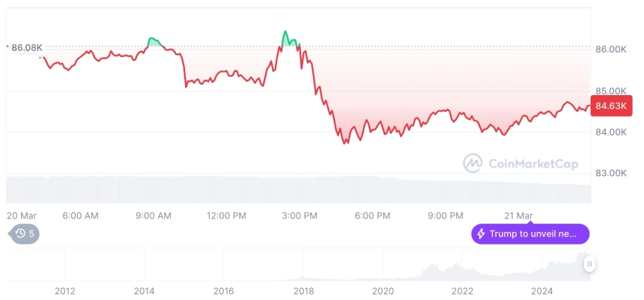Screen dimensions: 644x300
Task: Click the 20 Mar date axis label
Action: (x=22, y=216)
